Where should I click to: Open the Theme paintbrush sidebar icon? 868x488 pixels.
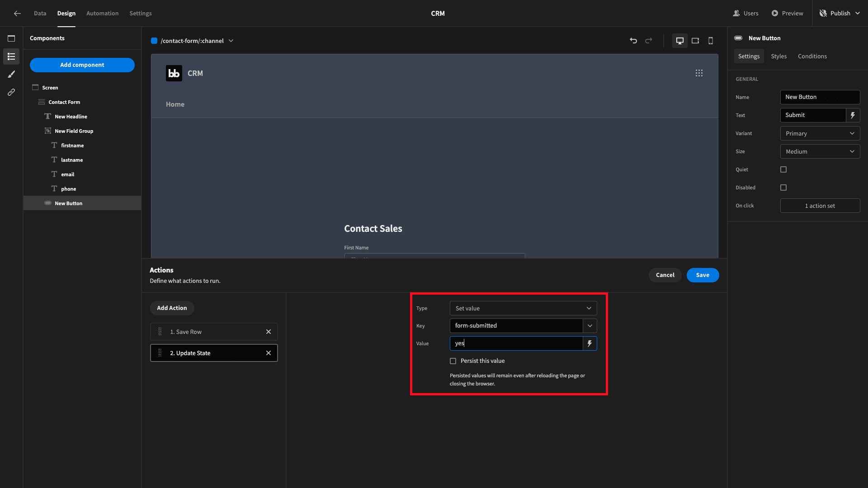[x=11, y=74]
